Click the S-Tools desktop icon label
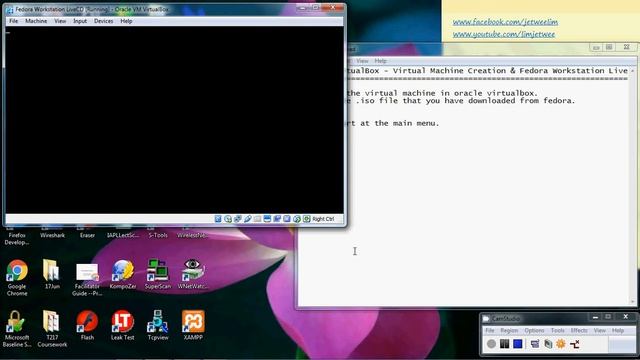Viewport: 640px width, 360px height. [158, 236]
